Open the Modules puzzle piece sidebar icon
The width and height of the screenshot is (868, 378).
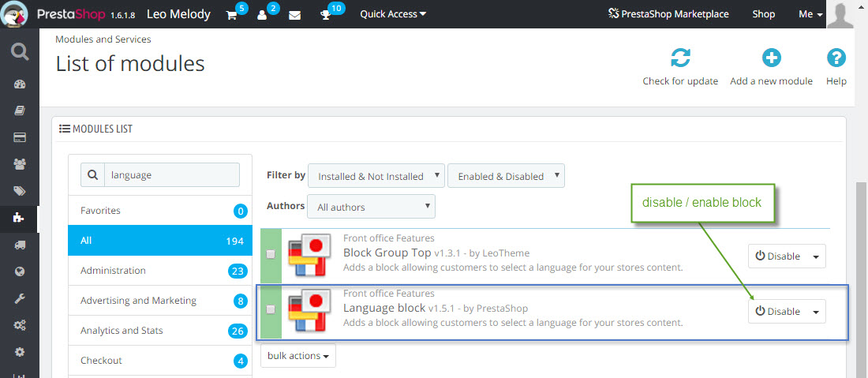(x=18, y=218)
